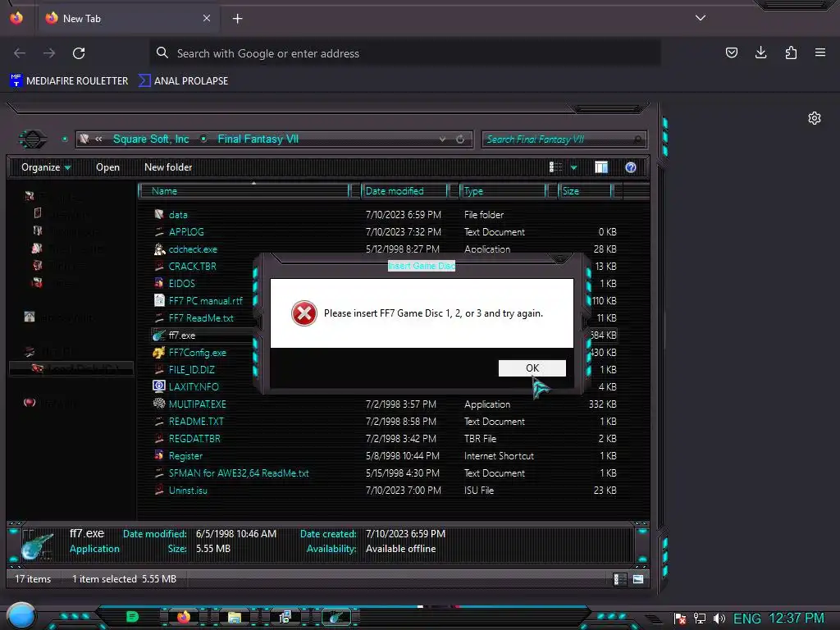Click the ENG language indicator
This screenshot has width=840, height=630.
tap(746, 619)
